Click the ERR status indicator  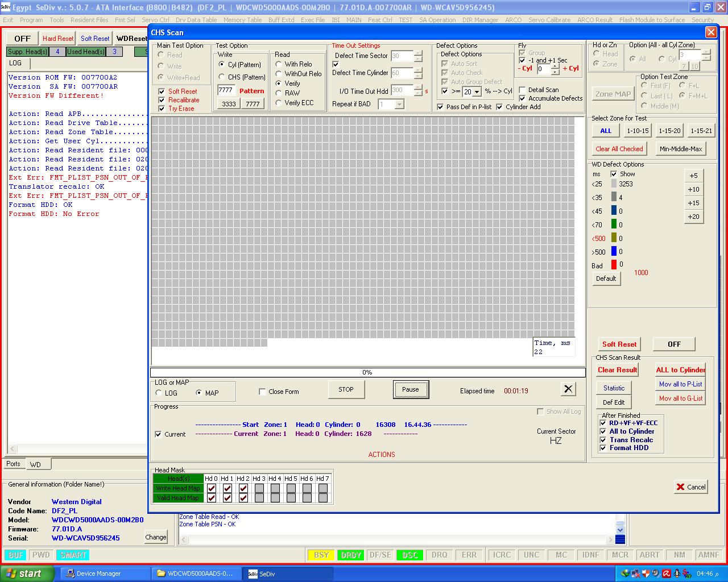tap(469, 555)
